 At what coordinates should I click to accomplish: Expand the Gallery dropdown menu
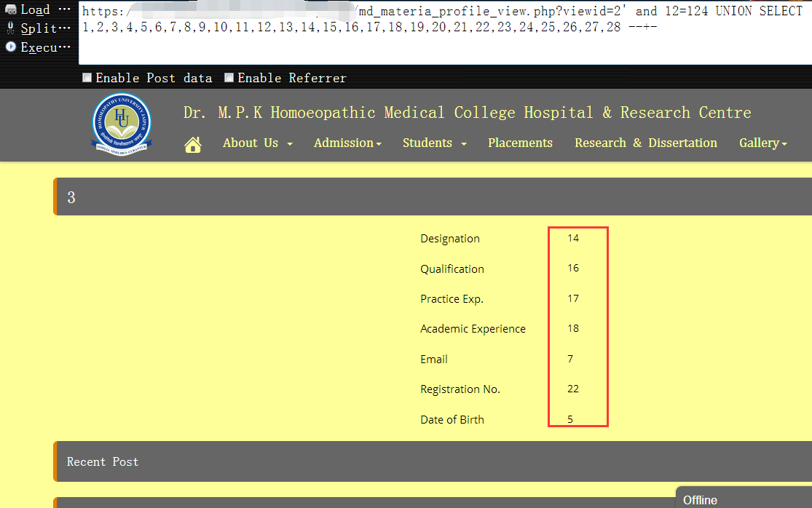click(762, 143)
